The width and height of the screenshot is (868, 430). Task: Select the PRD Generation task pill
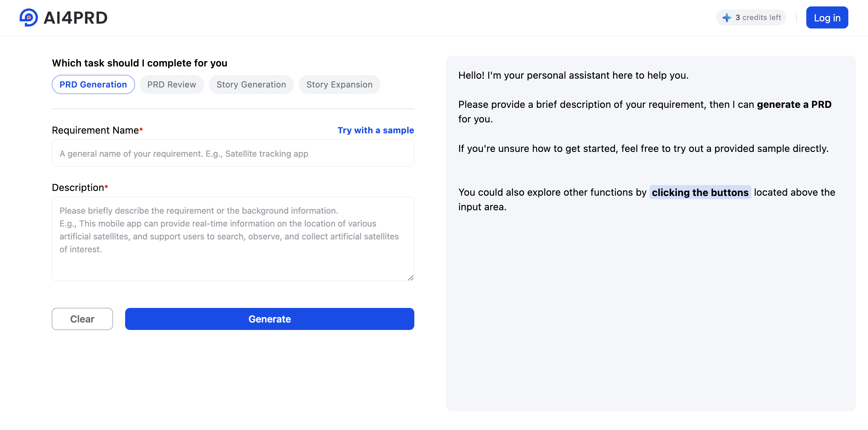click(93, 84)
